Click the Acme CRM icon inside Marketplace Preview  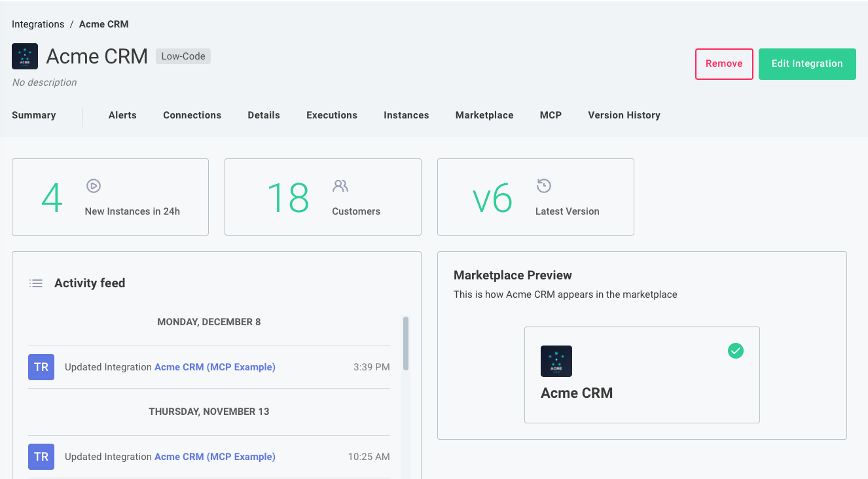click(556, 361)
